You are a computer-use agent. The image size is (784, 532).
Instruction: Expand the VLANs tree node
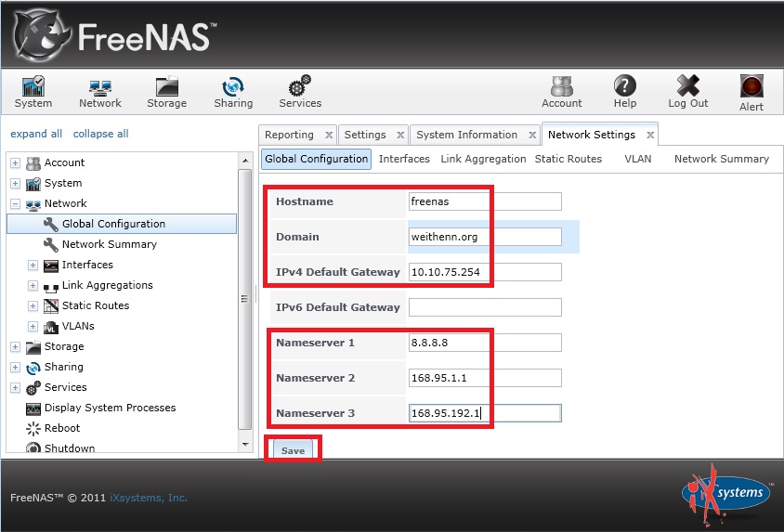click(33, 326)
